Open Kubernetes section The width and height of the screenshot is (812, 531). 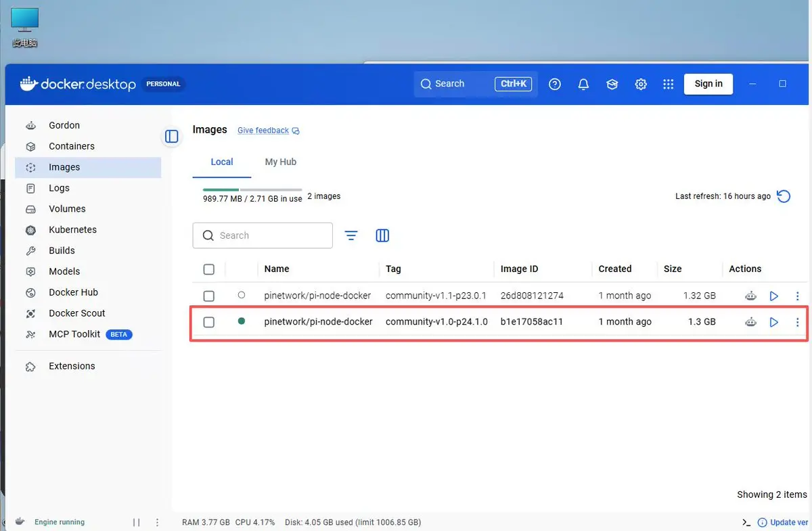point(88,230)
